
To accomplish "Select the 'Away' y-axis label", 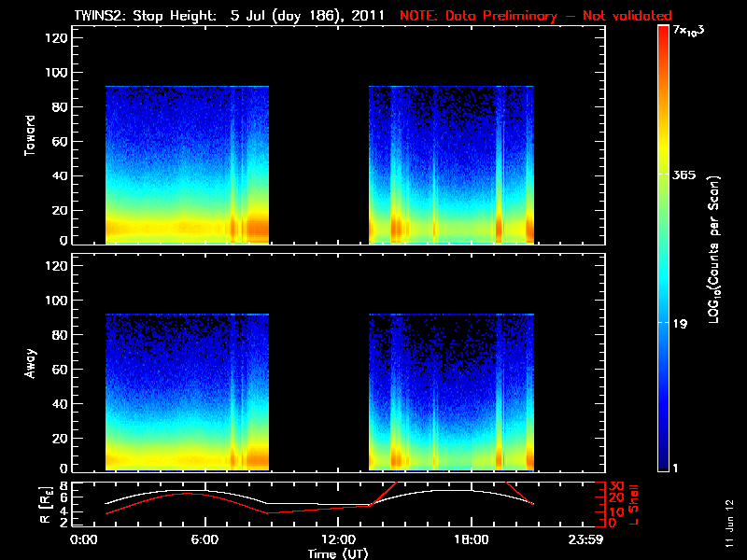I will pyautogui.click(x=31, y=364).
